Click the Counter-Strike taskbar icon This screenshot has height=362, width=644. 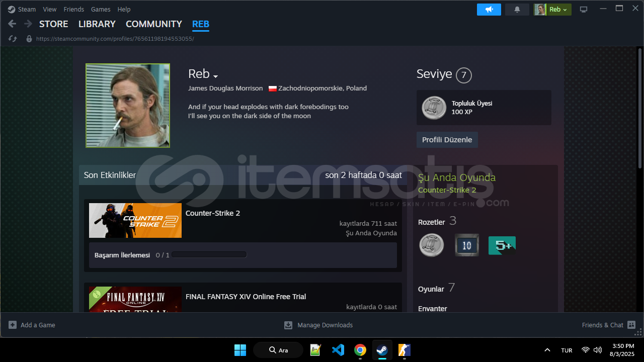(x=405, y=350)
